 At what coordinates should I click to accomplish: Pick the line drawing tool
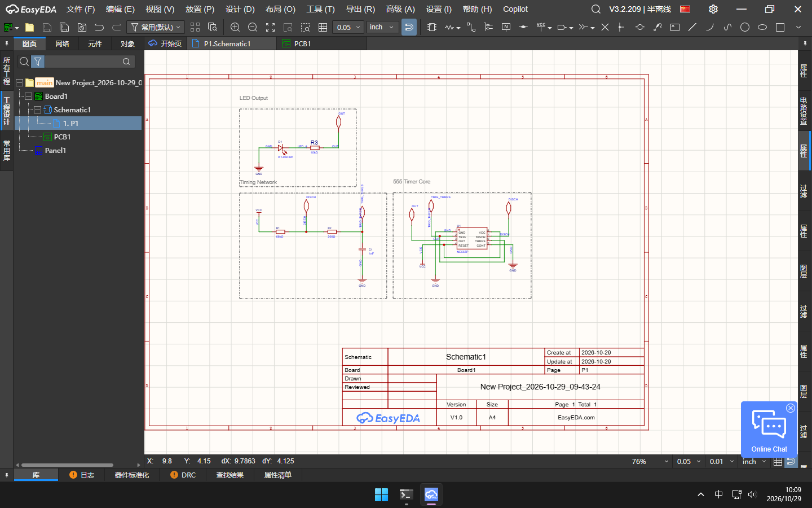click(x=692, y=27)
